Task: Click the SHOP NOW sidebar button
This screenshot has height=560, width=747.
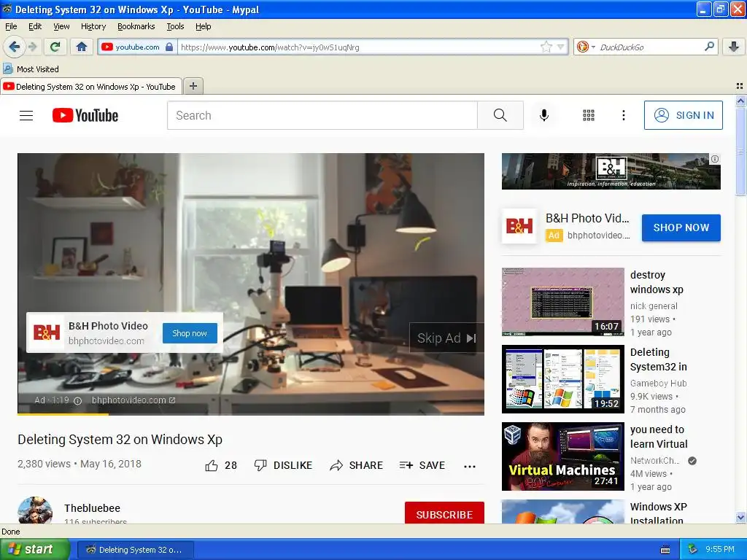Action: pyautogui.click(x=681, y=227)
